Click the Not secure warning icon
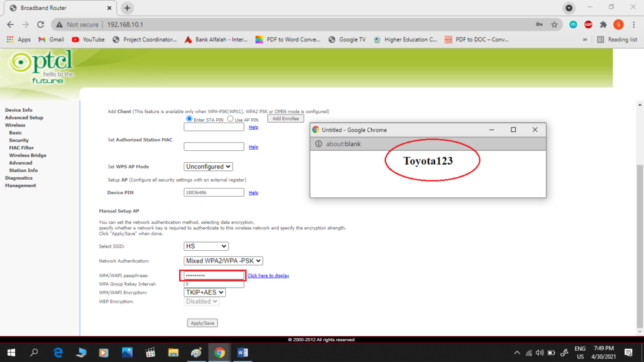This screenshot has height=362, width=644. [60, 25]
